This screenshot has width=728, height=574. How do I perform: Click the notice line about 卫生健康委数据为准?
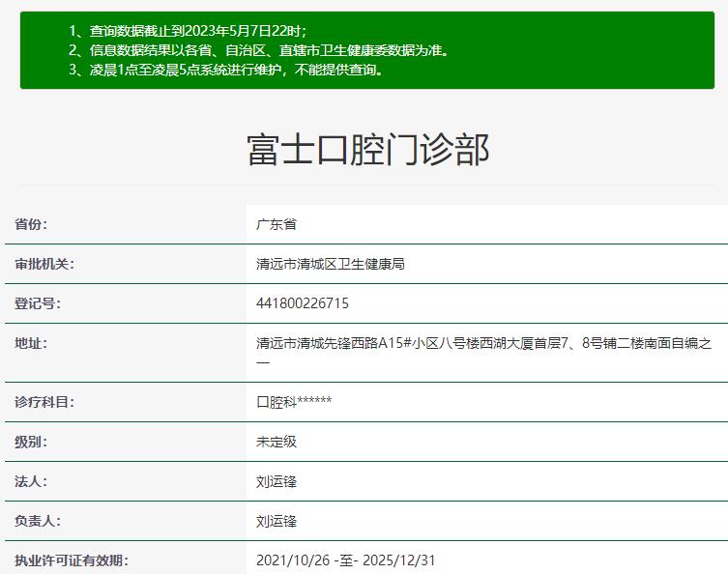[x=259, y=50]
